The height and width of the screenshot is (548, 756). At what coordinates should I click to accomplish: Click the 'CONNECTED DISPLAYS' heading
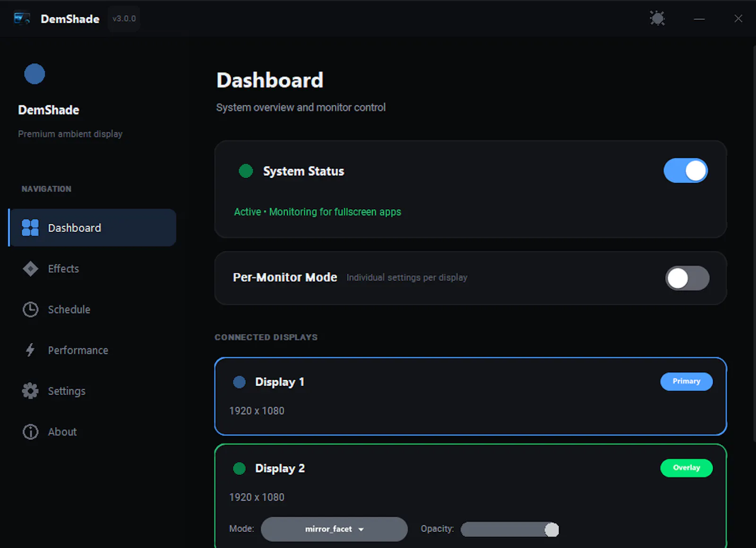(266, 337)
